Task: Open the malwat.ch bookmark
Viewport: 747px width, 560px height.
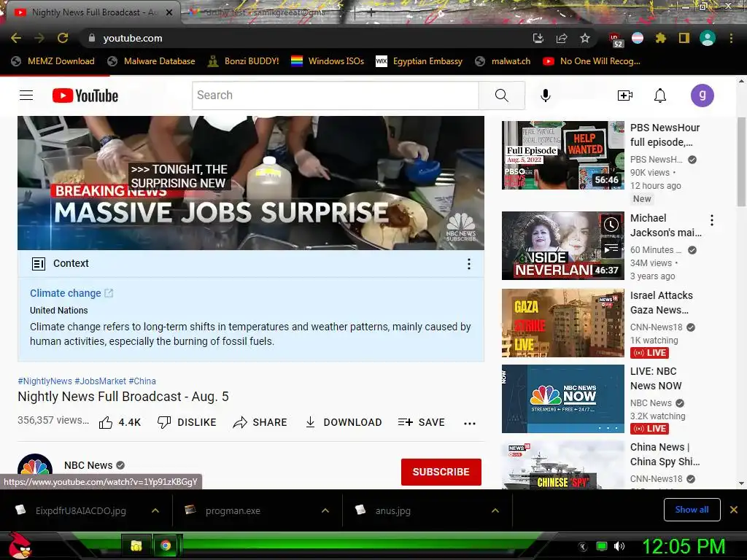Action: tap(503, 61)
